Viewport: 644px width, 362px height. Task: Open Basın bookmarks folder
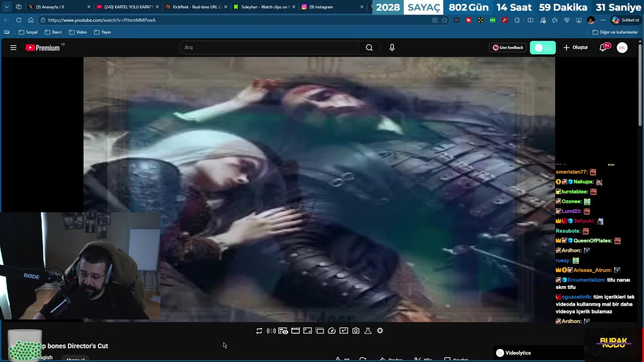53,32
